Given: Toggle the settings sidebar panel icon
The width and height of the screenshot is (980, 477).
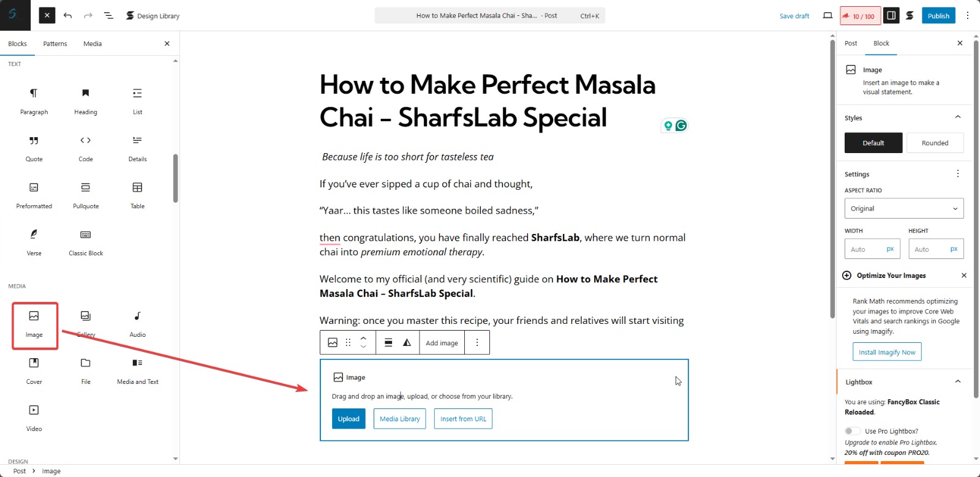Looking at the screenshot, I should [891, 15].
